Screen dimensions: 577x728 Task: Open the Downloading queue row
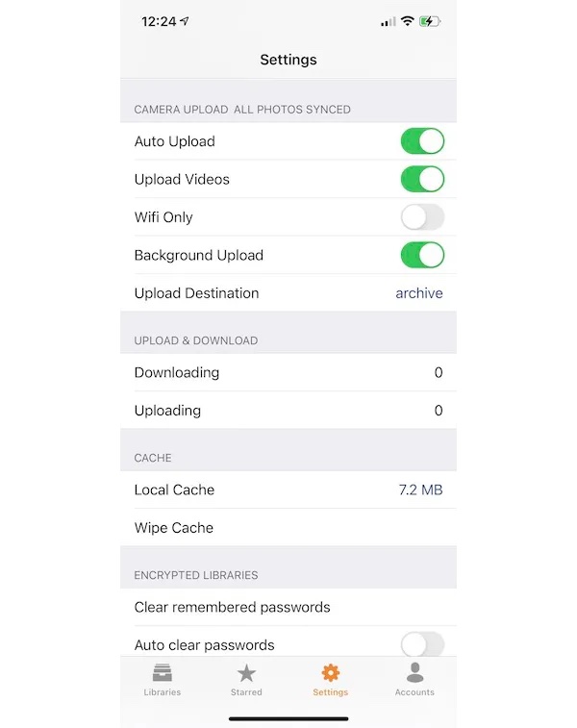pyautogui.click(x=288, y=372)
